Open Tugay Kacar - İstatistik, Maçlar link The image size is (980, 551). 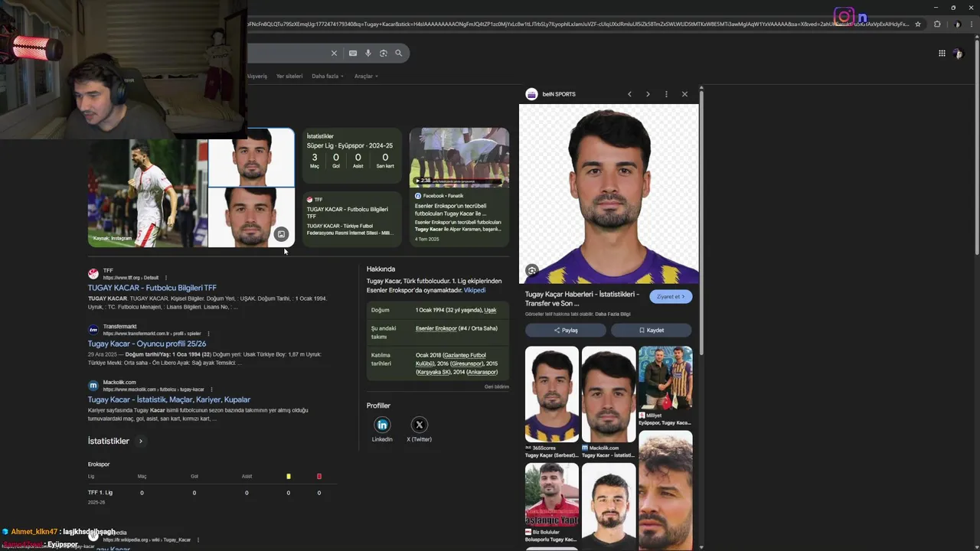[169, 399]
